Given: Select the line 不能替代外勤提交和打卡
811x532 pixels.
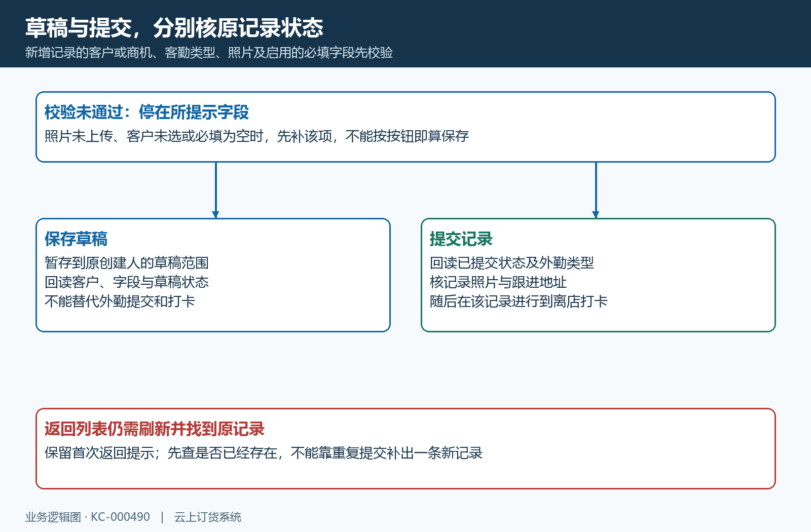Looking at the screenshot, I should point(120,301).
